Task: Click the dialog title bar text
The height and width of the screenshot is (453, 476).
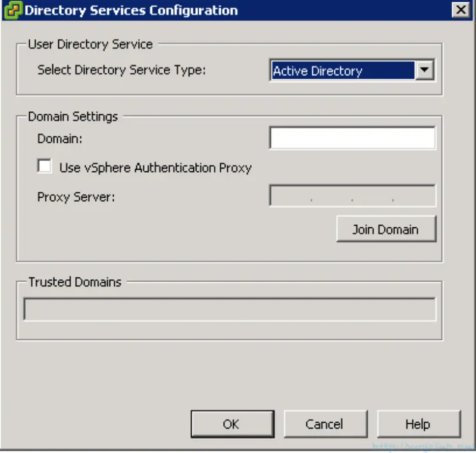Action: [128, 10]
